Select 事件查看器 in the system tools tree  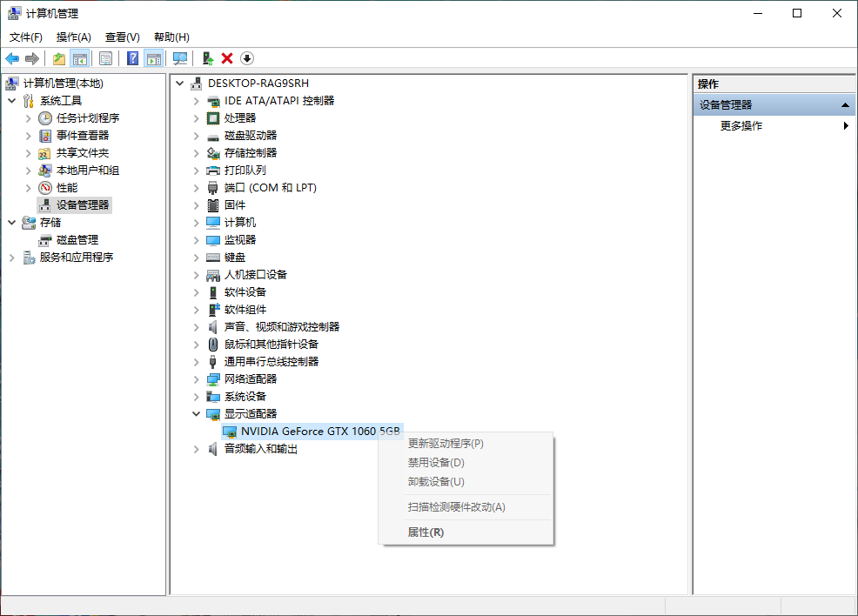[82, 136]
